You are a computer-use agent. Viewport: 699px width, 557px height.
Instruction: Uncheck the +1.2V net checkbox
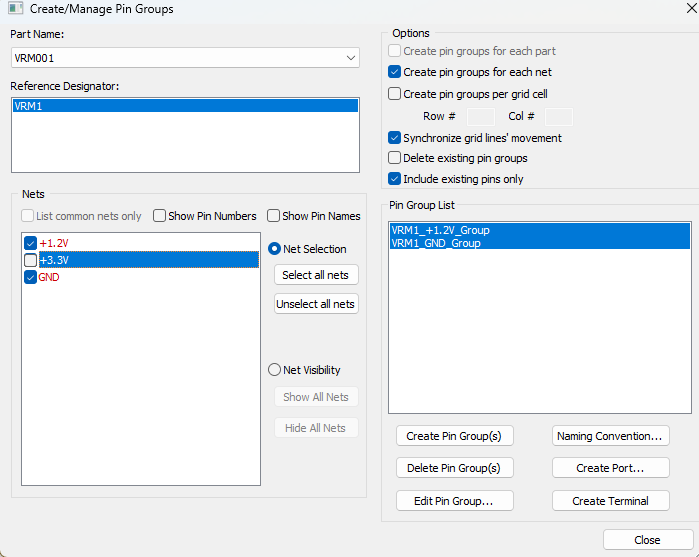[x=30, y=243]
